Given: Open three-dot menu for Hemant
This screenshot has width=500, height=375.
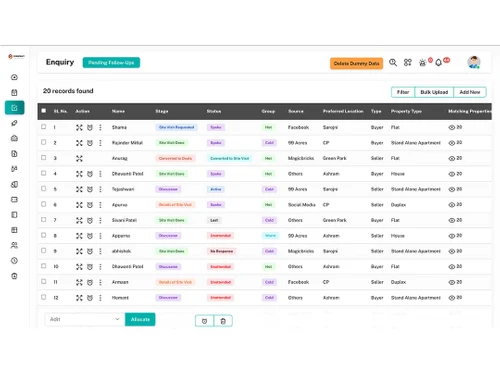Looking at the screenshot, I should 100,298.
